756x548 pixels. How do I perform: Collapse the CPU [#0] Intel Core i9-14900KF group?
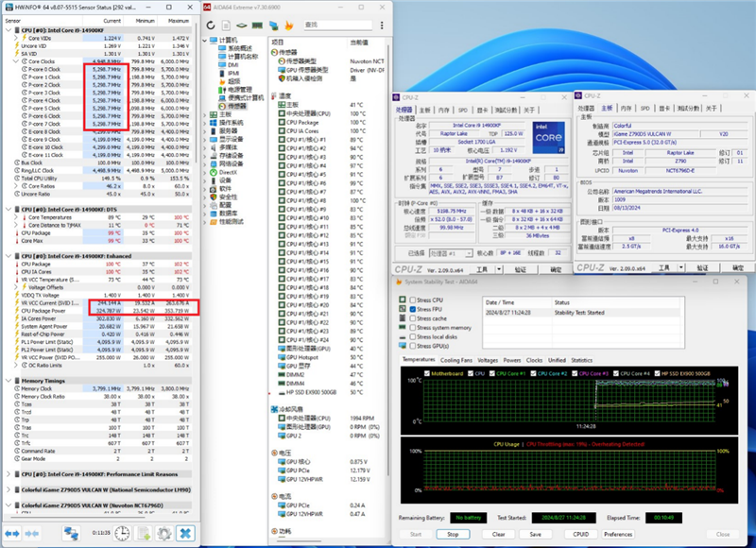[x=9, y=30]
